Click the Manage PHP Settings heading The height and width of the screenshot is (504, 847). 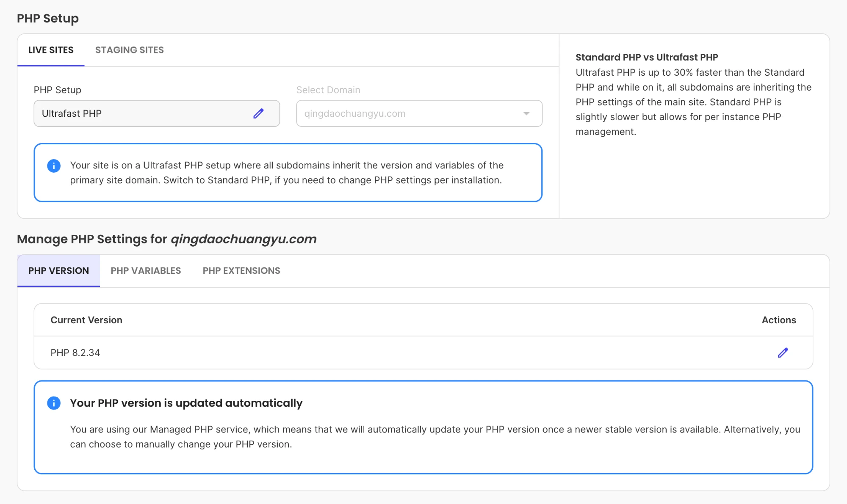pyautogui.click(x=167, y=239)
